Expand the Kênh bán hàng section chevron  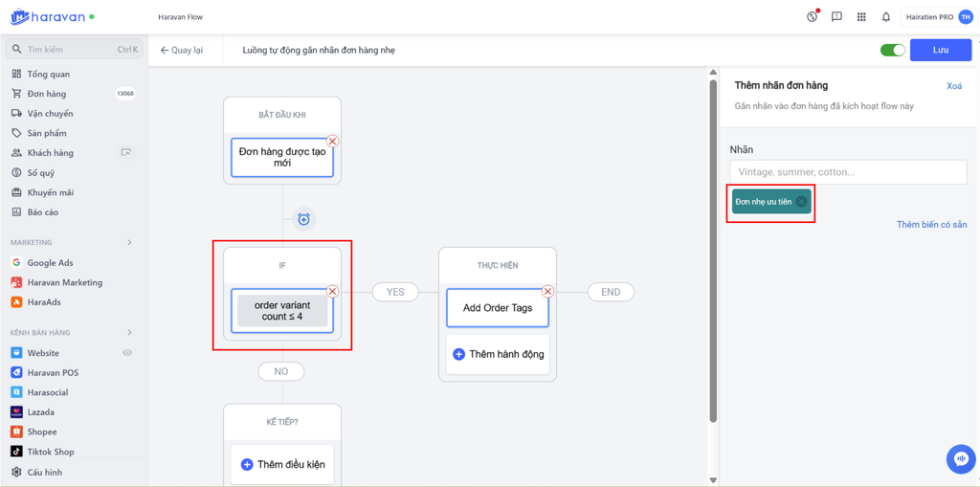[130, 333]
